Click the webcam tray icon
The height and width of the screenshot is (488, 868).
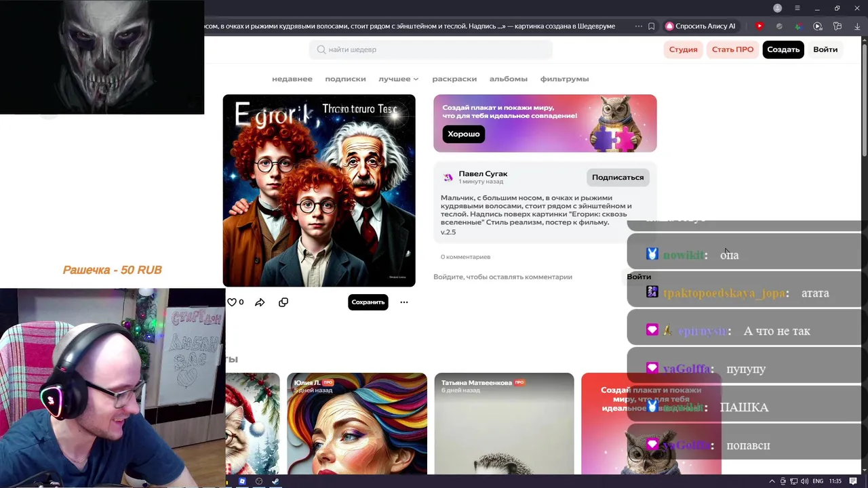click(x=783, y=481)
